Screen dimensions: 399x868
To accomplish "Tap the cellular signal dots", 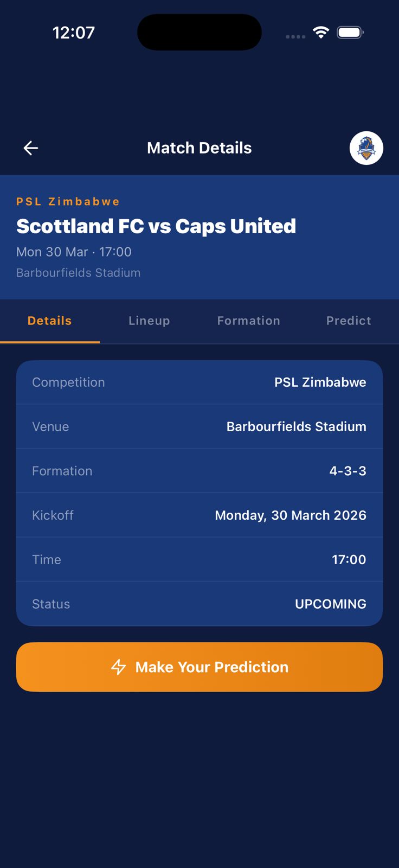I will [x=295, y=36].
